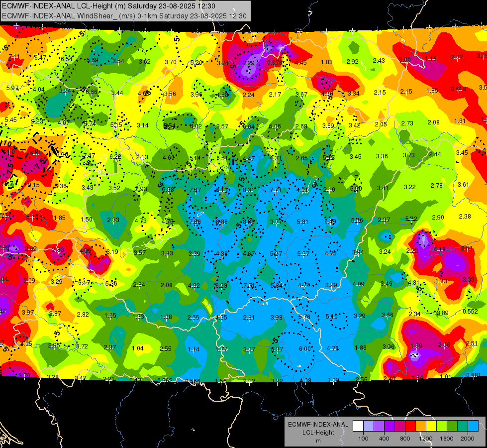Click the red legend color swatch

pos(410,426)
